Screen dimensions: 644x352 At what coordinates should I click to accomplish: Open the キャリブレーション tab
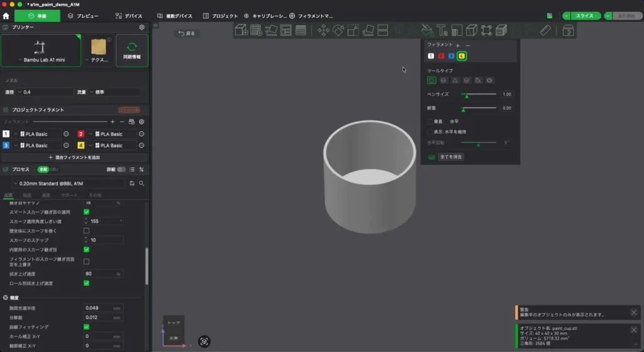(265, 16)
